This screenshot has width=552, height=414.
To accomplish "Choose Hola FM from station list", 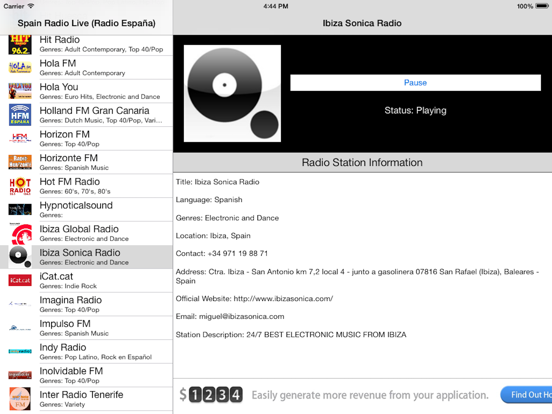I will (58, 63).
